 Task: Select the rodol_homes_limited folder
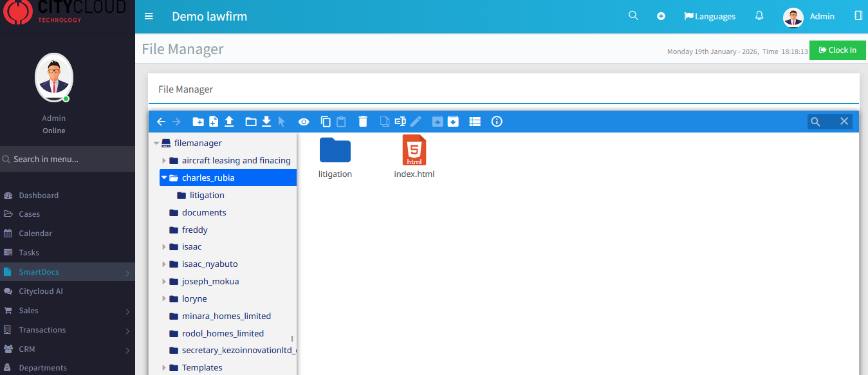(223, 333)
